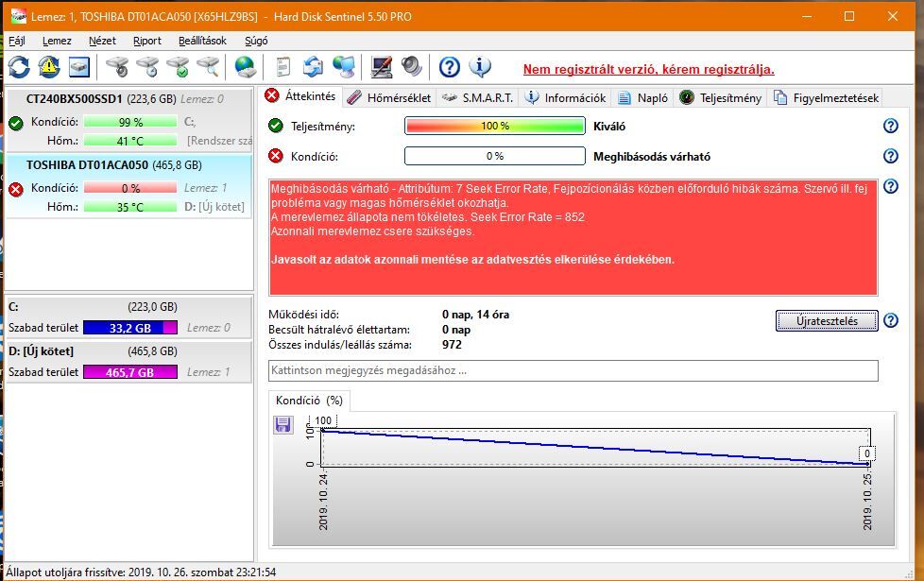
Task: Open the Beállítások menu
Action: click(x=202, y=41)
